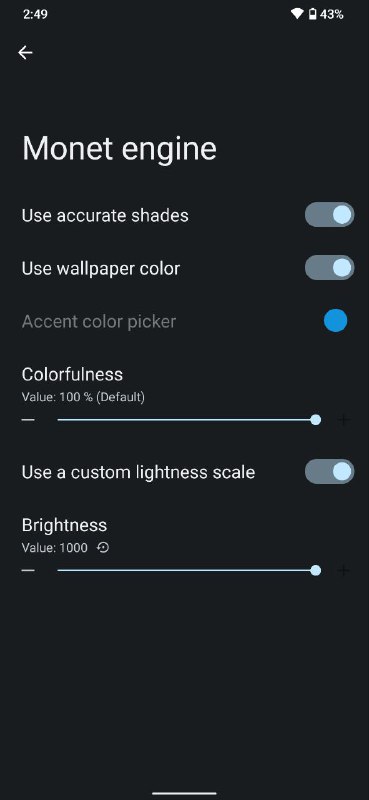Disable Use accurate shades switch
This screenshot has height=800, width=369.
click(x=329, y=215)
